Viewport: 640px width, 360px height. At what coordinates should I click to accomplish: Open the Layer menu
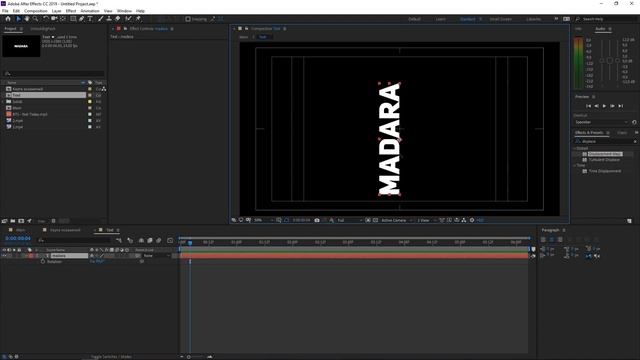pos(56,11)
